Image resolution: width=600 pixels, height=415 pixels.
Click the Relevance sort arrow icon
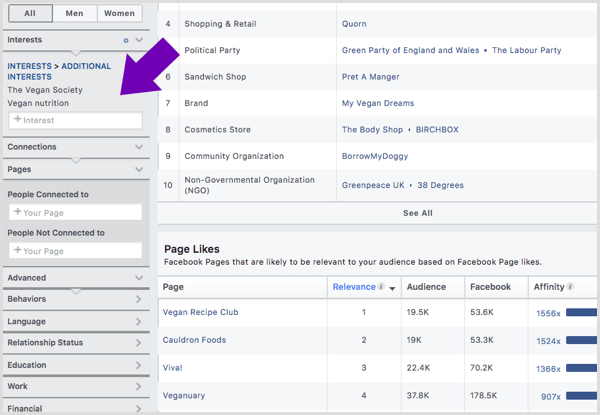click(392, 289)
